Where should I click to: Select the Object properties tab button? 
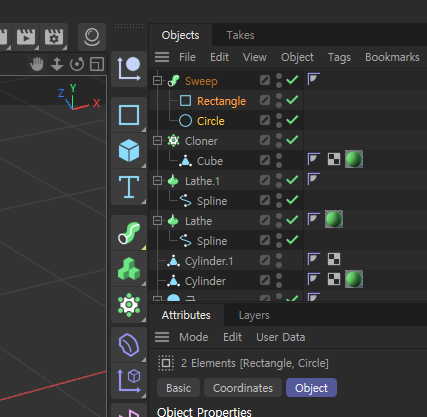[x=311, y=388]
